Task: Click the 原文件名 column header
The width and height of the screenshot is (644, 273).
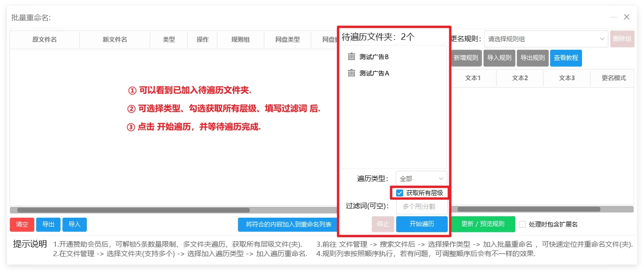Action: click(x=45, y=40)
